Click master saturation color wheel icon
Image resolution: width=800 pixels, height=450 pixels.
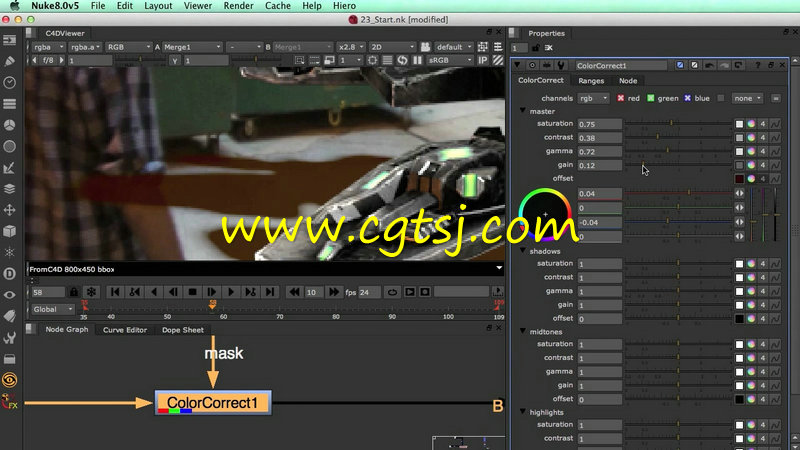tap(751, 124)
